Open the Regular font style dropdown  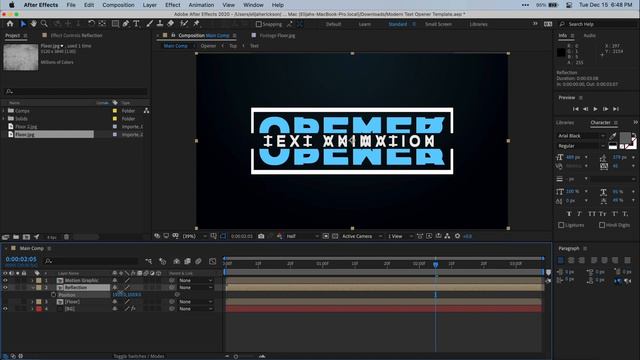581,146
